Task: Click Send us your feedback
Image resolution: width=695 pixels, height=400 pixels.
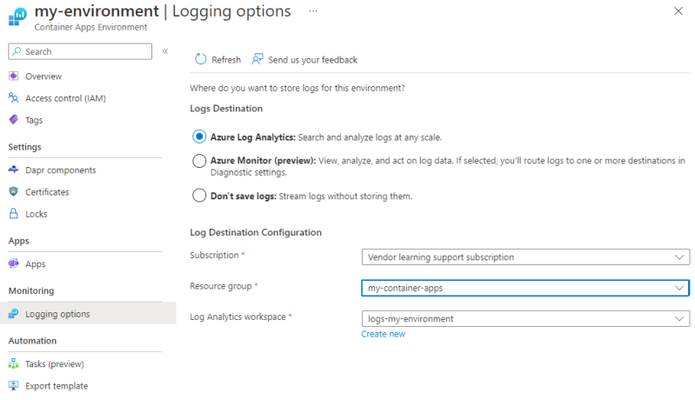Action: click(x=312, y=59)
